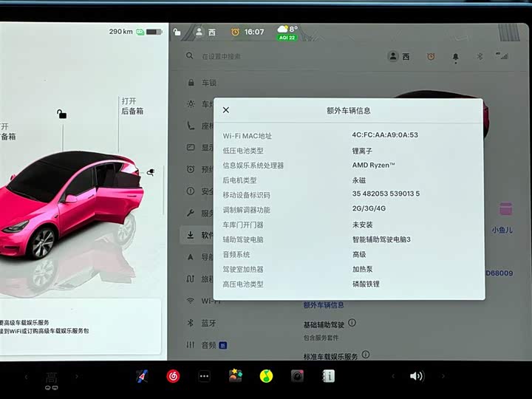Image resolution: width=532 pixels, height=399 pixels.
Task: Tap the battery level icon at top
Action: click(154, 32)
